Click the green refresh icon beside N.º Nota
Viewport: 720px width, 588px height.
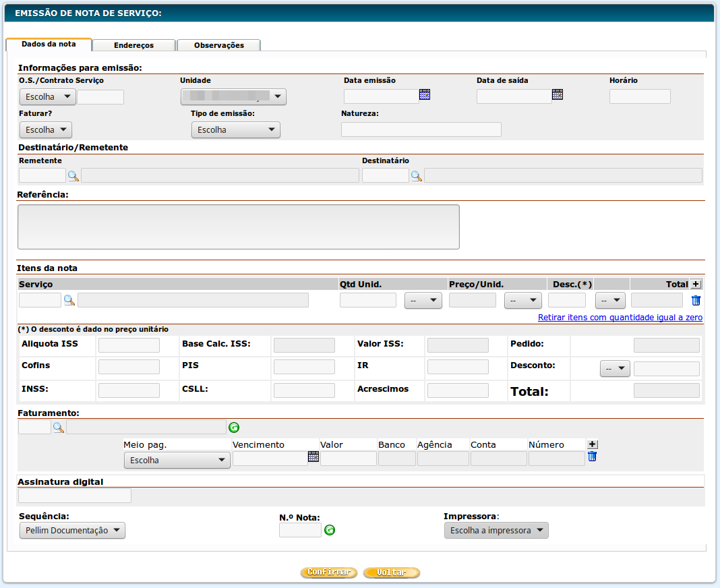(330, 531)
